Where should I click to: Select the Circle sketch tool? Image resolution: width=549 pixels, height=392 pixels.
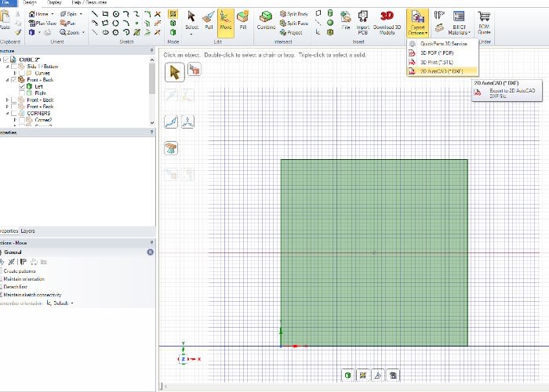[x=116, y=14]
